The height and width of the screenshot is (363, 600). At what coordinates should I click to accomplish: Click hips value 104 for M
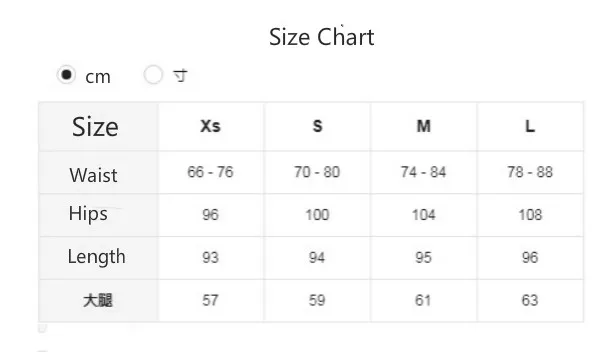(x=424, y=215)
